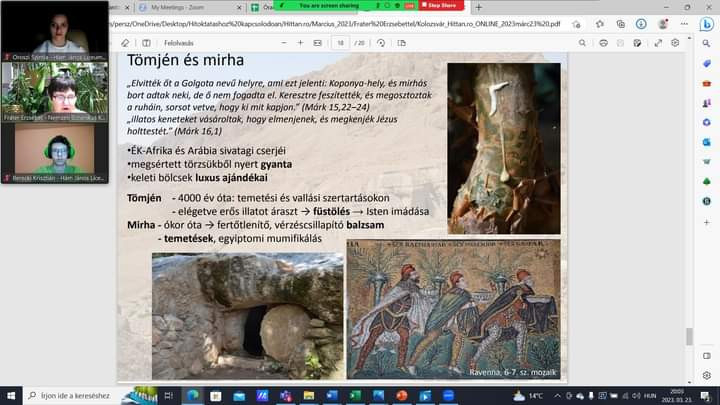Open Edge sidebar search icon
The image size is (720, 405).
(x=707, y=43)
